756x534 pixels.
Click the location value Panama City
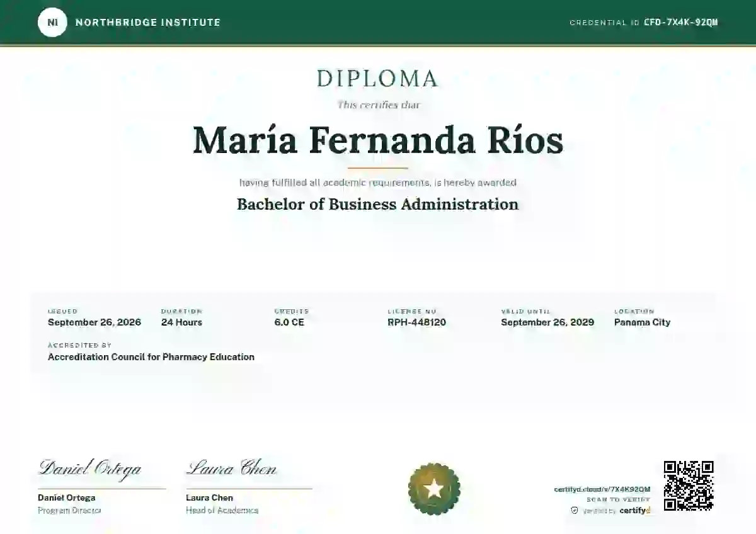tap(643, 322)
